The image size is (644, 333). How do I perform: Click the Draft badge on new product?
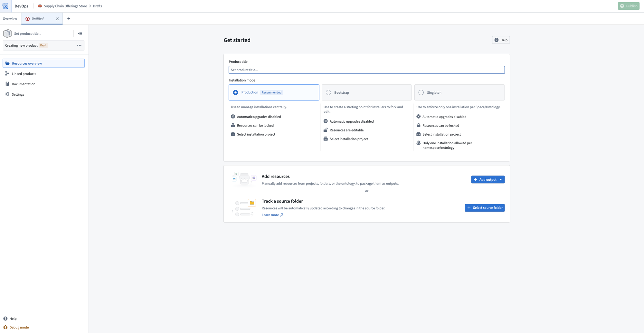point(43,45)
